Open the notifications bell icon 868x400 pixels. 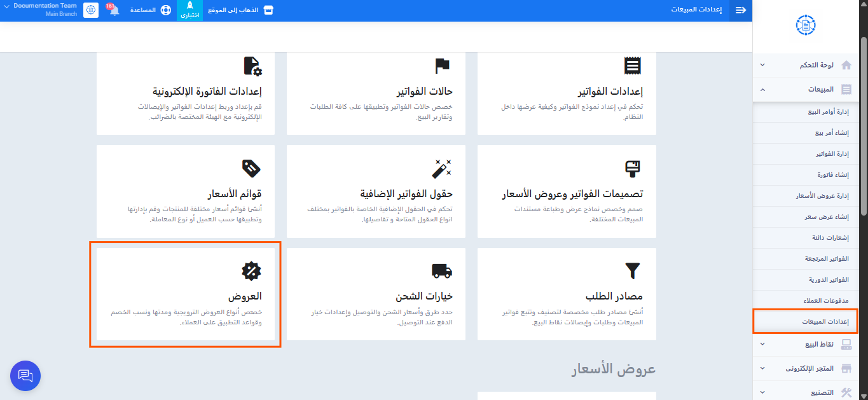coord(114,10)
